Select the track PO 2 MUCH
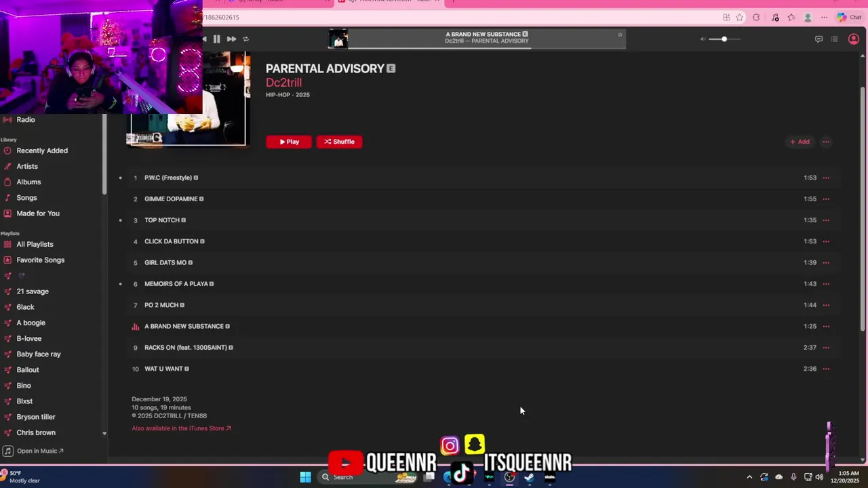 point(161,305)
